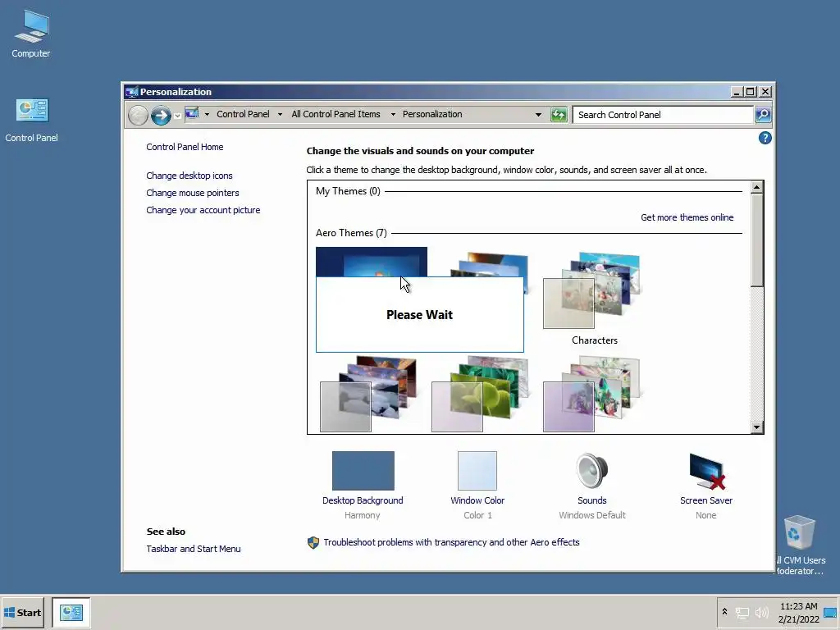The height and width of the screenshot is (630, 840).
Task: Troubleshoot problems with transparency and Aero effects
Action: tap(451, 542)
